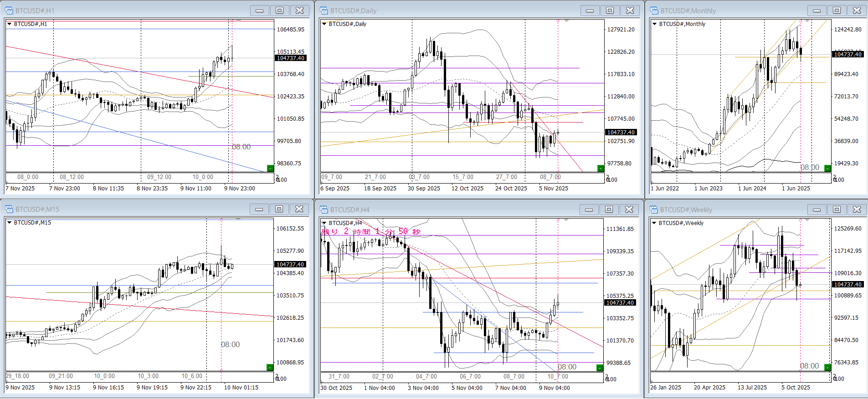Open the triangle beside BTCUSD#,Monthly chart label

coord(654,24)
